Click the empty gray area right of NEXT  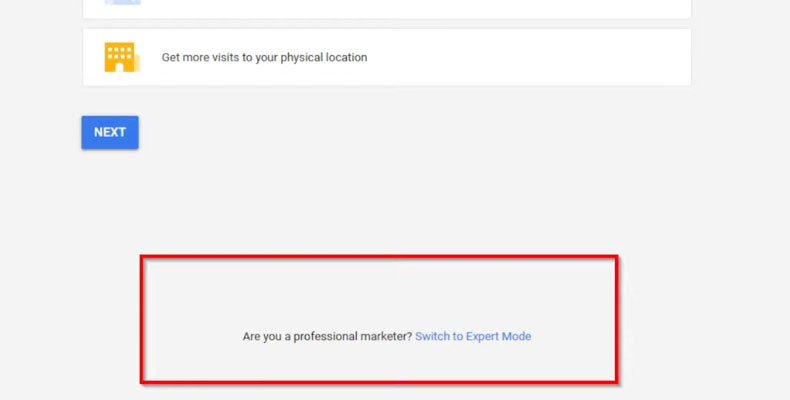point(400,132)
